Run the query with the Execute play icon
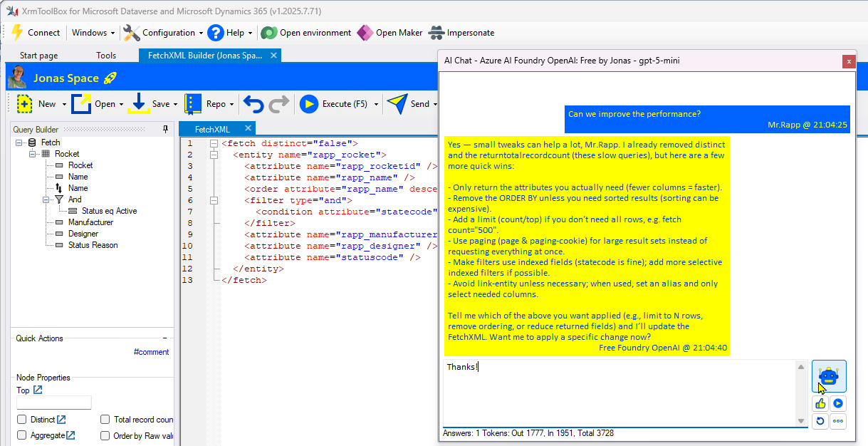 [x=308, y=104]
